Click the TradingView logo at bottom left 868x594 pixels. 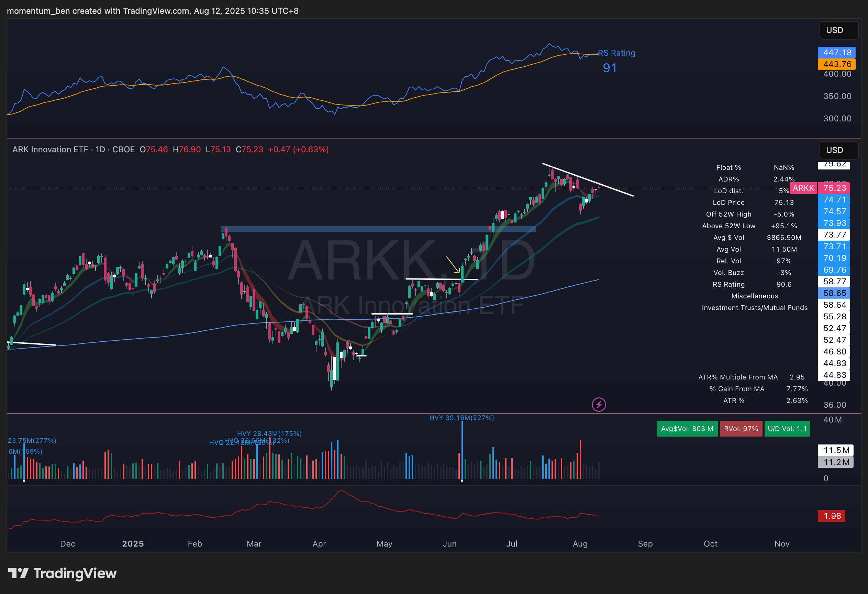[63, 573]
